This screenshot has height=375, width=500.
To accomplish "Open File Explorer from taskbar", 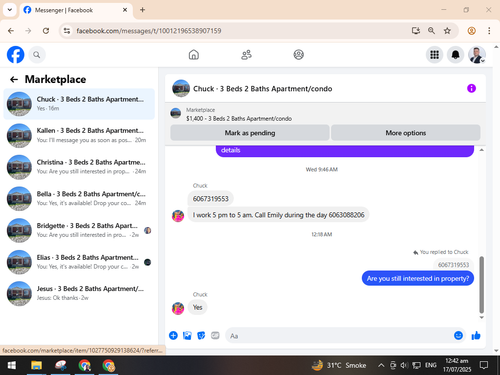I will pos(36,365).
